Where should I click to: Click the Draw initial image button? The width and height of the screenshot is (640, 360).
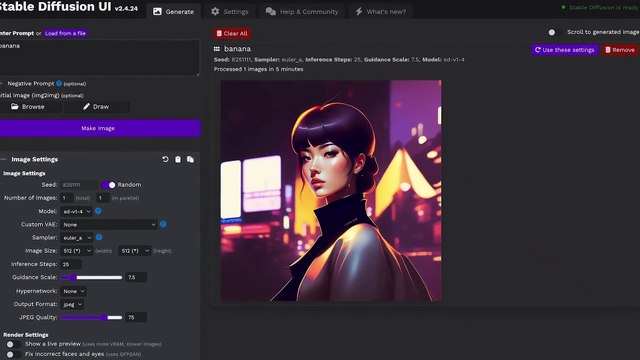click(x=96, y=107)
